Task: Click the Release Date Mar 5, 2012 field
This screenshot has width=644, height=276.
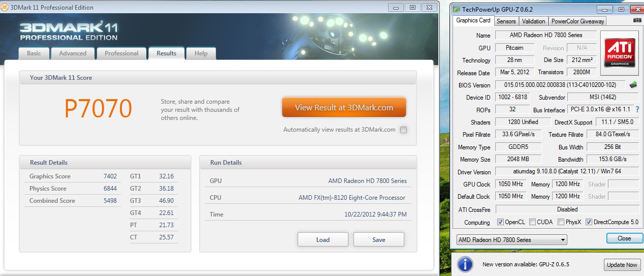Action: (x=514, y=72)
